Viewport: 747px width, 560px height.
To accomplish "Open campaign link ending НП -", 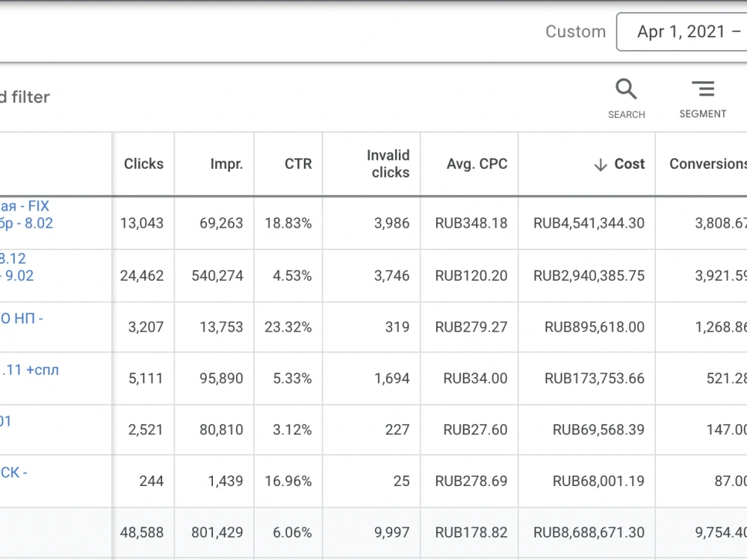I will pos(22,318).
